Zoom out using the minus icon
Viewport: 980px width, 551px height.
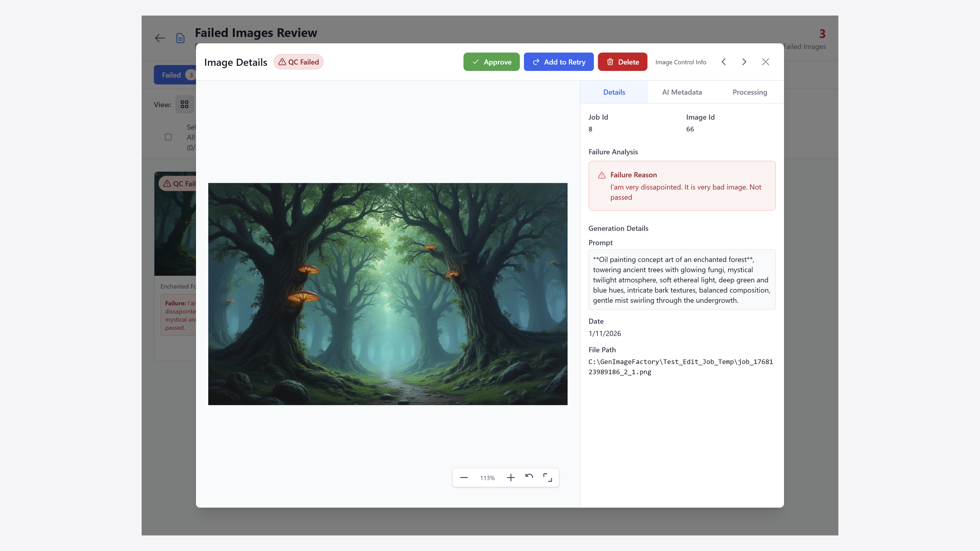464,478
